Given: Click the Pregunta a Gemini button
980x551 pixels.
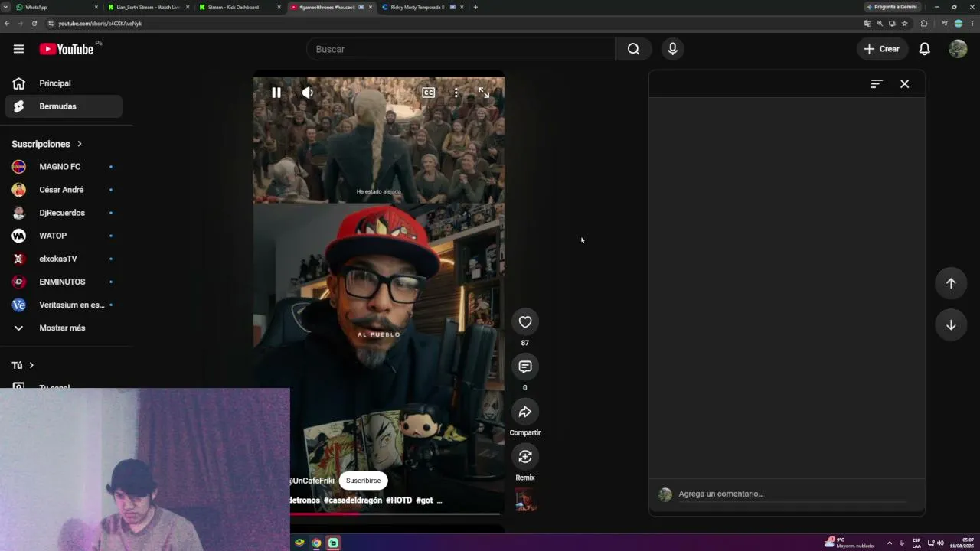Looking at the screenshot, I should coord(892,7).
